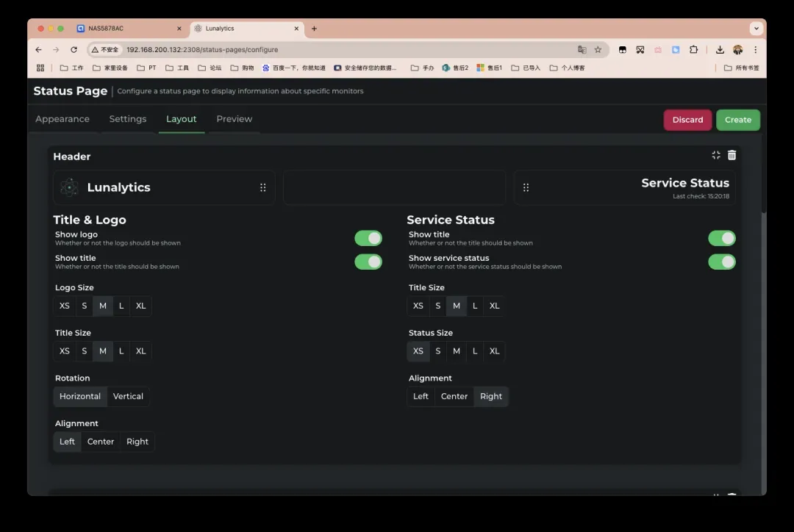The height and width of the screenshot is (532, 794).
Task: Click the empty middle header slot
Action: coord(394,187)
